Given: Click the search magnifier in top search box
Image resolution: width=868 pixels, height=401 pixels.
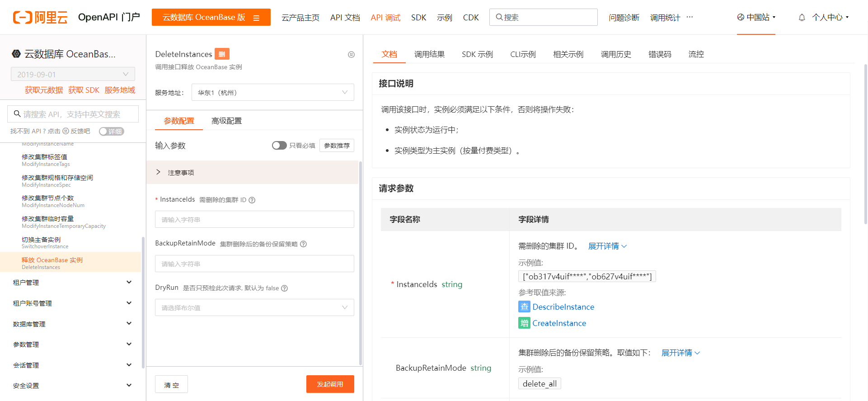Looking at the screenshot, I should (499, 17).
